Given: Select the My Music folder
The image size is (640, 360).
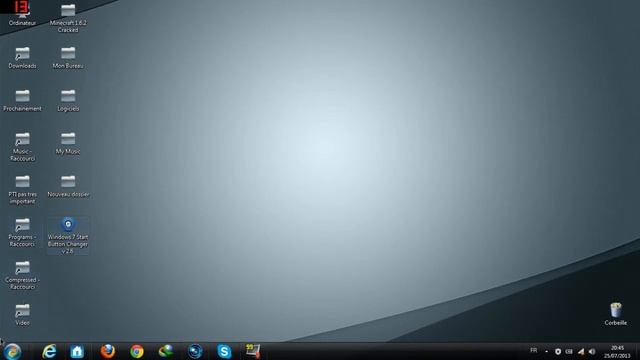Looking at the screenshot, I should click(68, 143).
